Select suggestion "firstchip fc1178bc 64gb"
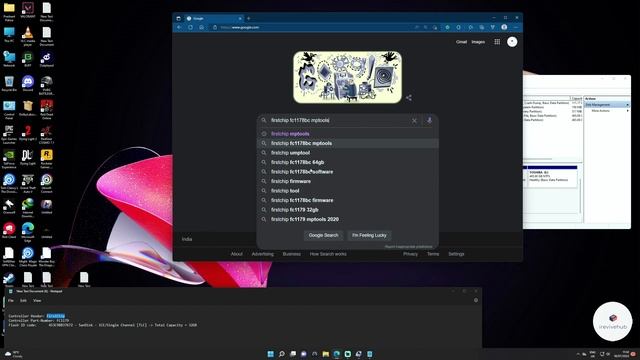The image size is (640, 360). click(x=347, y=162)
